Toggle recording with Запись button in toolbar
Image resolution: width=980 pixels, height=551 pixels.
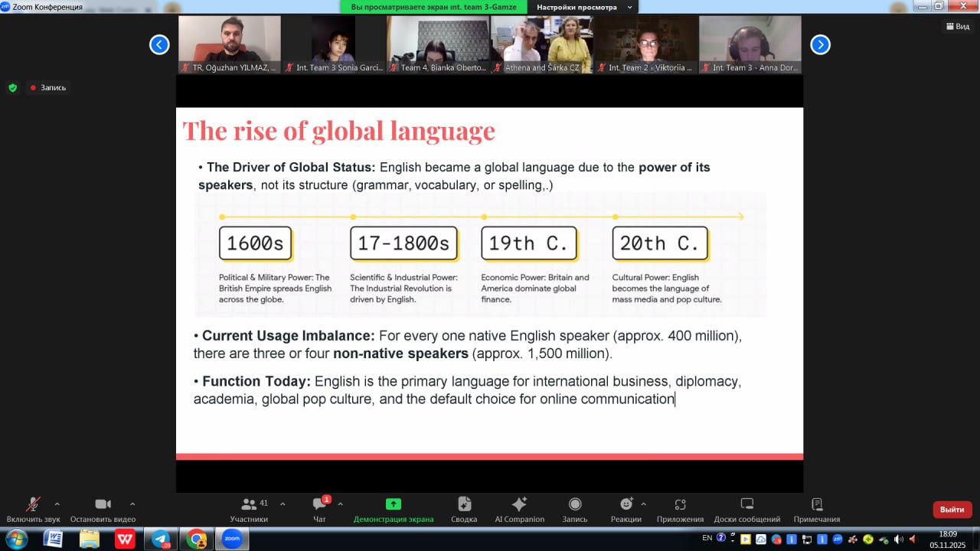pos(574,504)
